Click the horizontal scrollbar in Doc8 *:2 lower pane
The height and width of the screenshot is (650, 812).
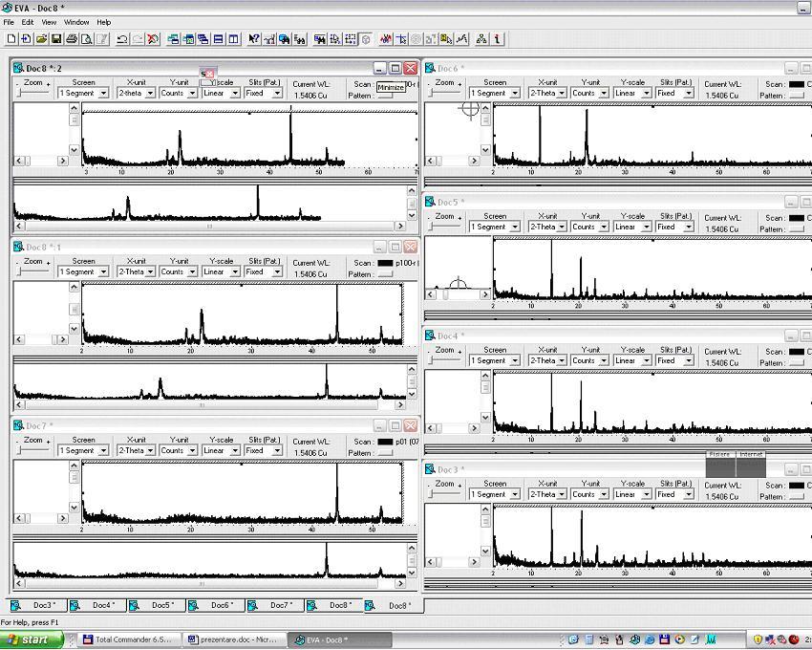pyautogui.click(x=209, y=226)
